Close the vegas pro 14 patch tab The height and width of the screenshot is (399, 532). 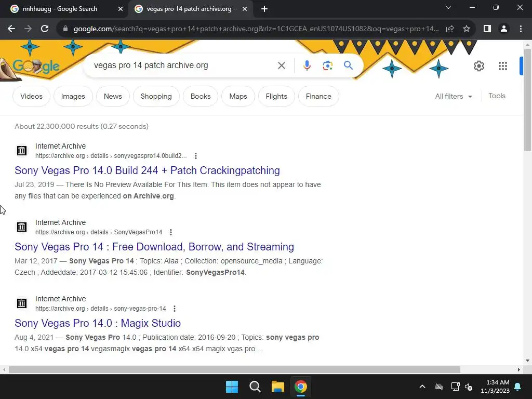coord(244,9)
